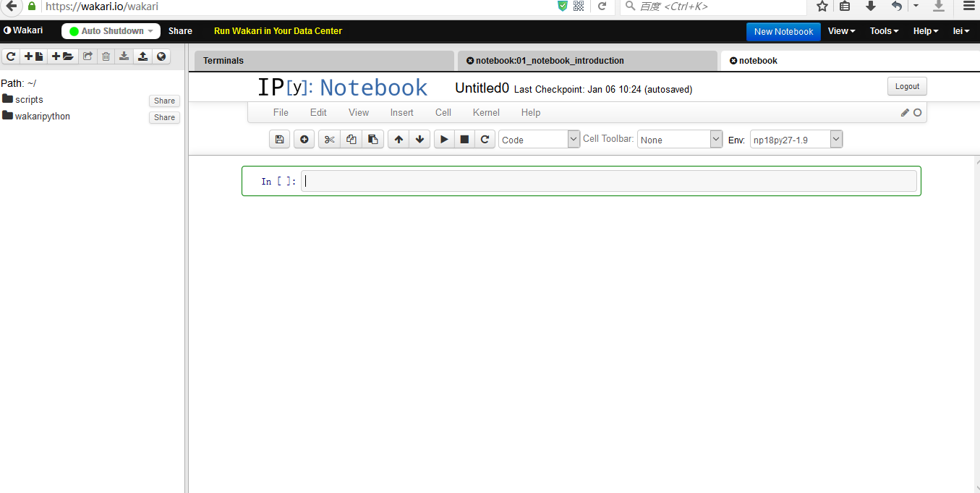Click the wakaripython folder icon

[x=8, y=116]
